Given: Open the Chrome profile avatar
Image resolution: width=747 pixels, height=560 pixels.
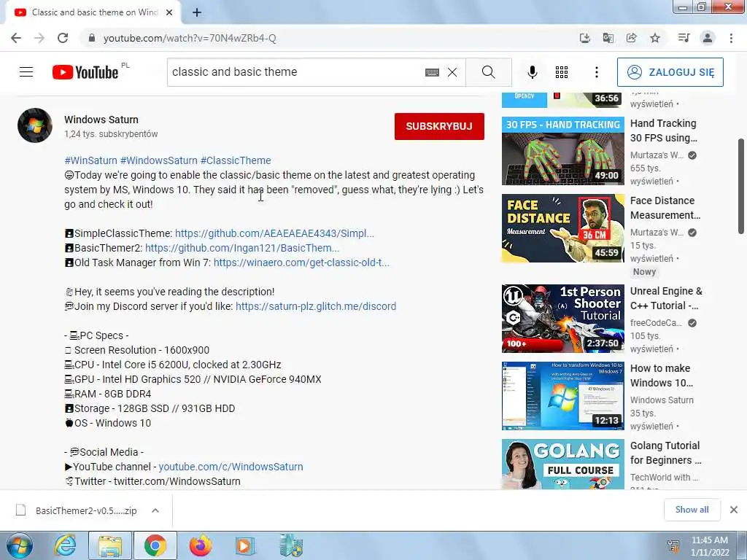Looking at the screenshot, I should 708,38.
